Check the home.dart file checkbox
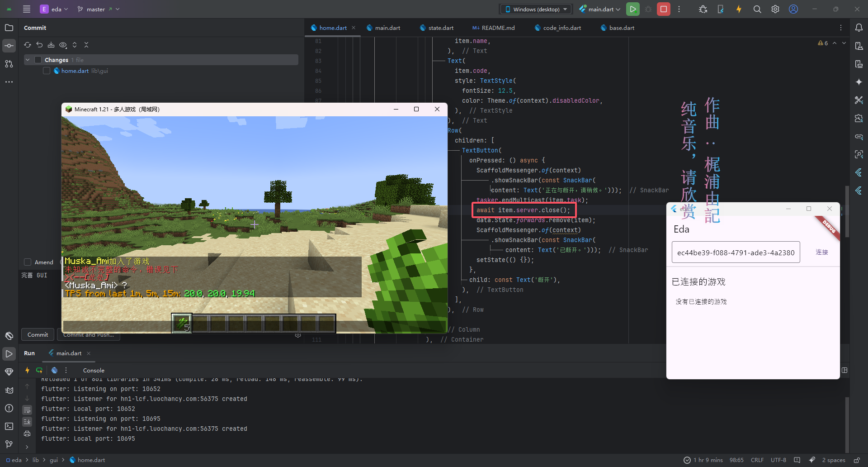868x467 pixels. [x=47, y=71]
